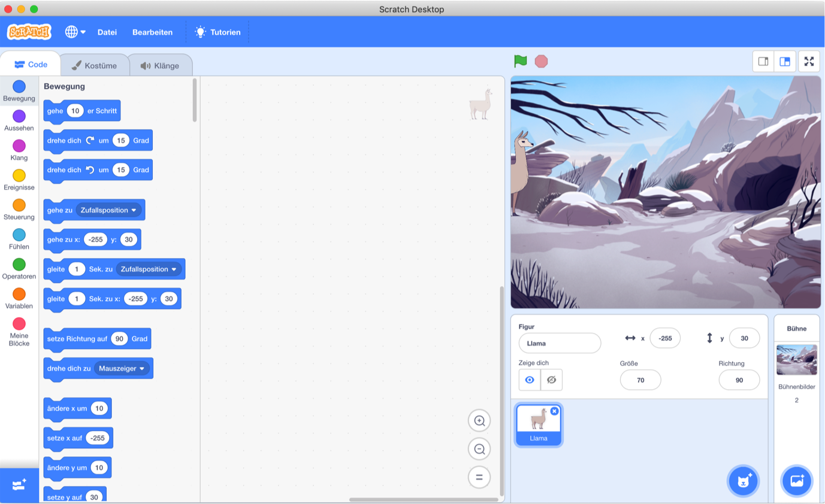The height and width of the screenshot is (504, 825).
Task: Click the green flag to run project
Action: tap(520, 61)
